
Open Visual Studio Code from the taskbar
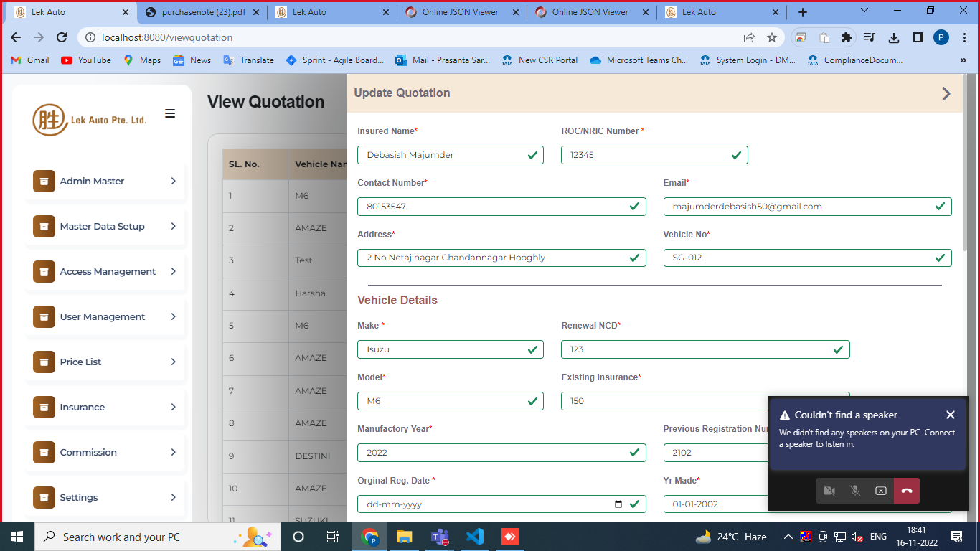pyautogui.click(x=474, y=537)
